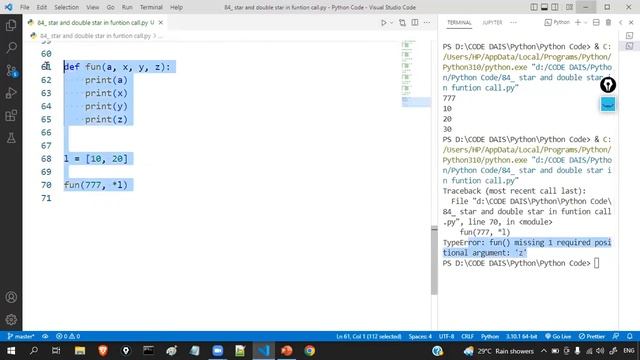Click the eye icon next to master branch

click(45, 336)
